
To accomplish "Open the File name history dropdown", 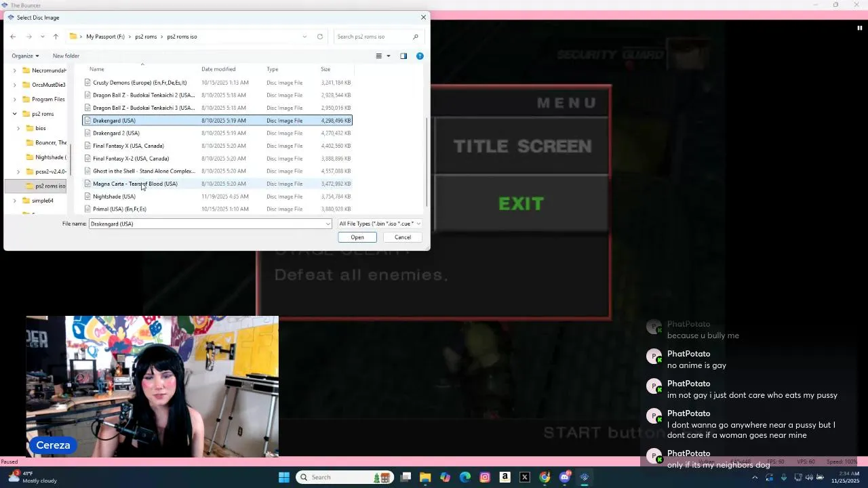I will point(328,224).
